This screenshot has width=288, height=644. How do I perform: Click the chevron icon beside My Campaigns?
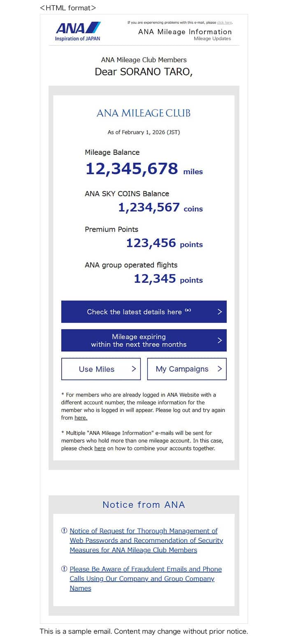click(220, 369)
